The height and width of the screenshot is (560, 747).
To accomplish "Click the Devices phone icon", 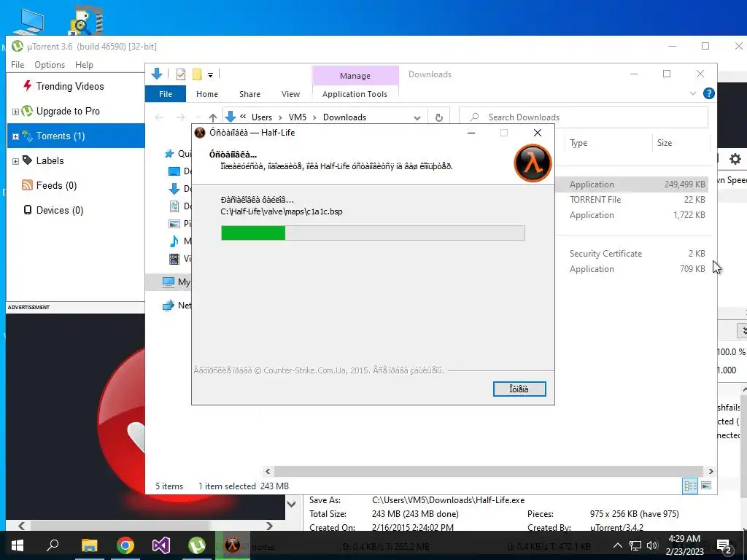I will tap(28, 210).
